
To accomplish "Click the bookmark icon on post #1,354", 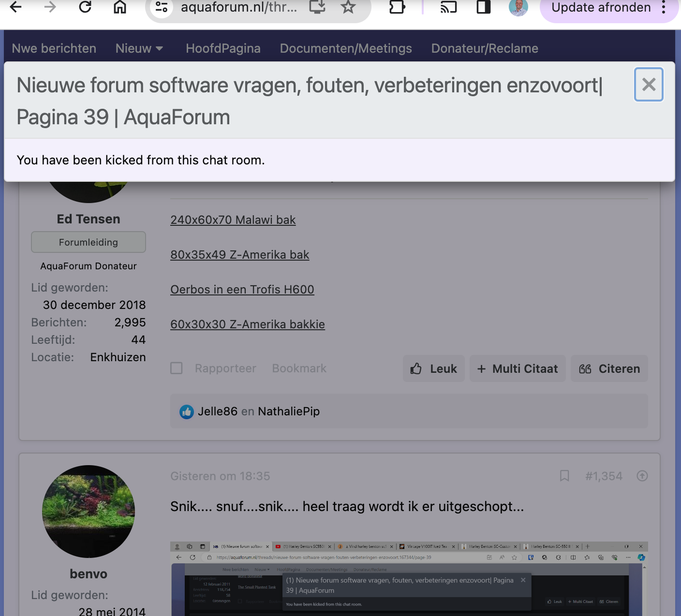I will pyautogui.click(x=564, y=476).
